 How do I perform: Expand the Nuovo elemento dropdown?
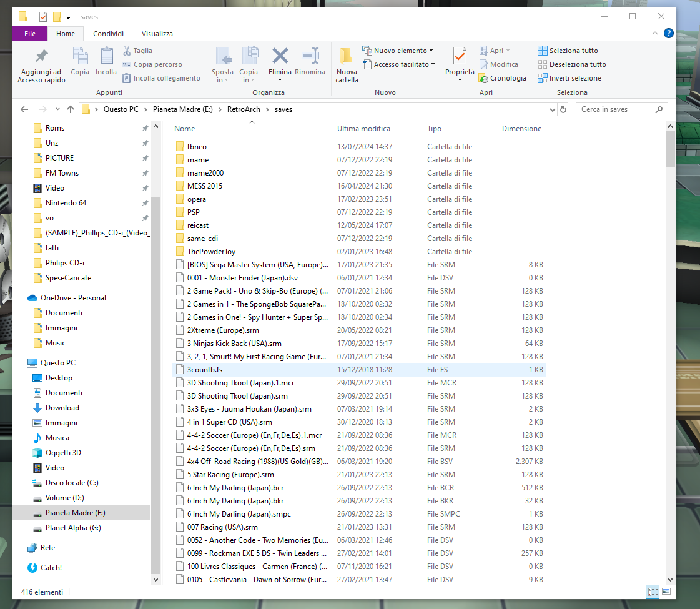[431, 51]
